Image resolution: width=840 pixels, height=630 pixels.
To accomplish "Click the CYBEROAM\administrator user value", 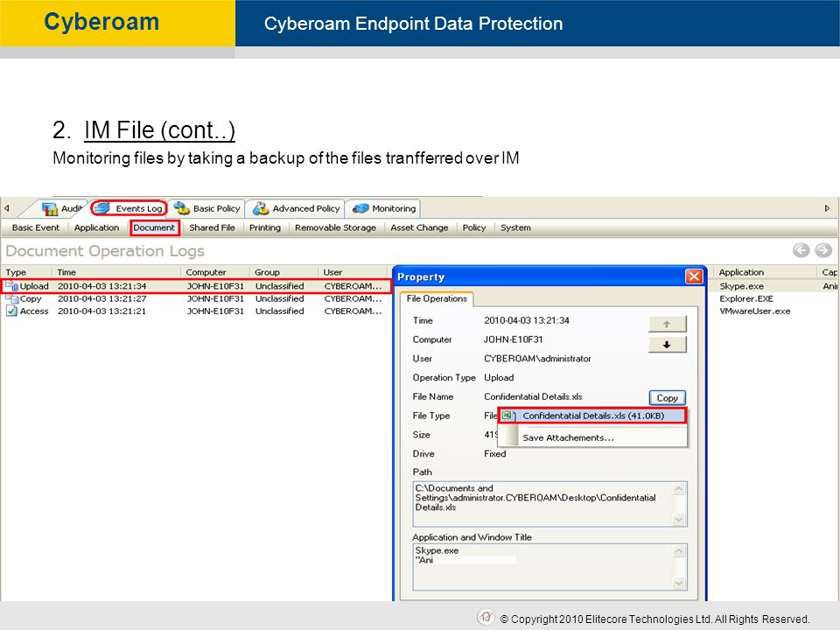I will 537,359.
